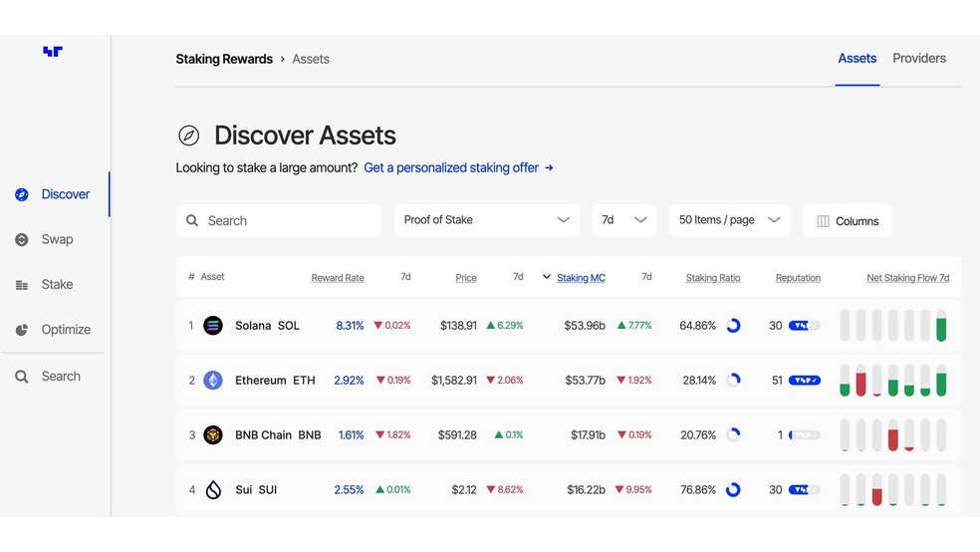
Task: Sort by Reward Rate column
Action: 338,278
